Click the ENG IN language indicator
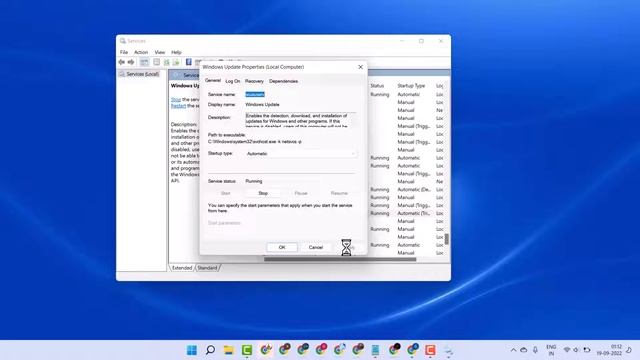Image resolution: width=640 pixels, height=360 pixels. (551, 350)
